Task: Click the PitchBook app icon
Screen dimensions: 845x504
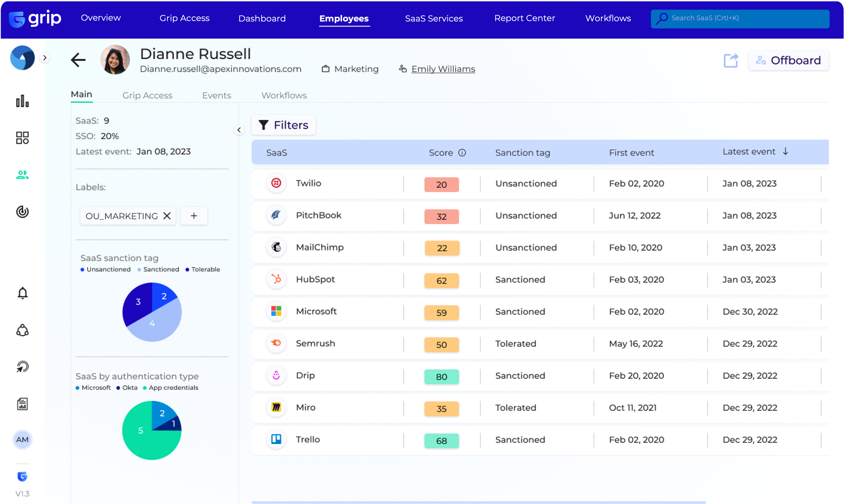Action: pyautogui.click(x=276, y=215)
